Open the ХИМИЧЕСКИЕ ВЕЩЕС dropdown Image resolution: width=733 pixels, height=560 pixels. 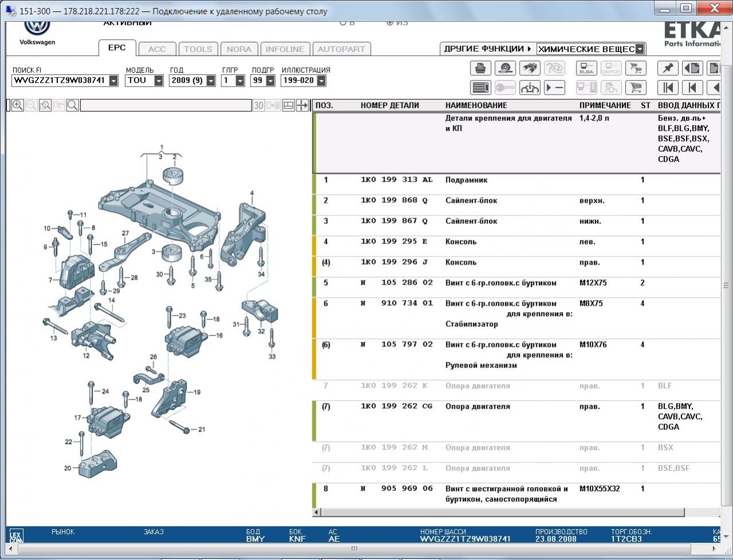[x=640, y=49]
